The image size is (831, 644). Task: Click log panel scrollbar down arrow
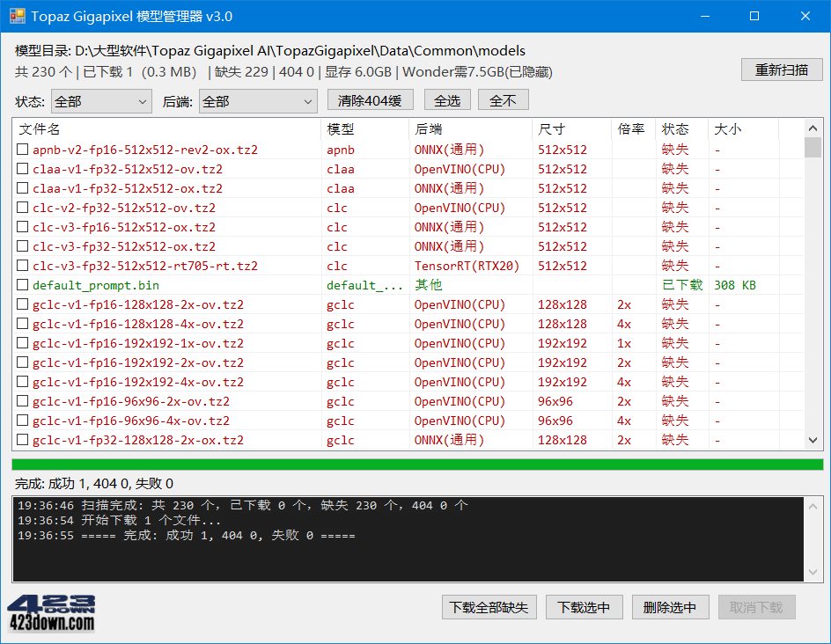[x=813, y=572]
